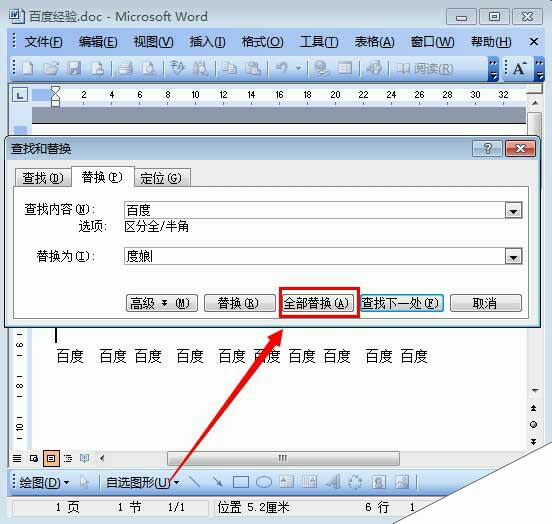Image resolution: width=552 pixels, height=524 pixels.
Task: Open the 工具(T) menu
Action: pos(319,42)
